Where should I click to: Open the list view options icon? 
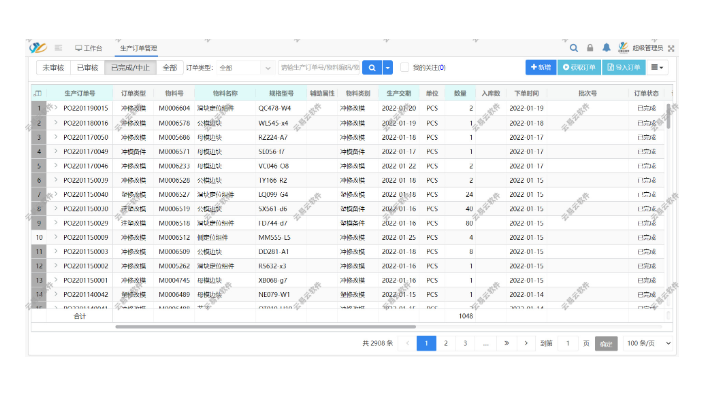coord(657,67)
